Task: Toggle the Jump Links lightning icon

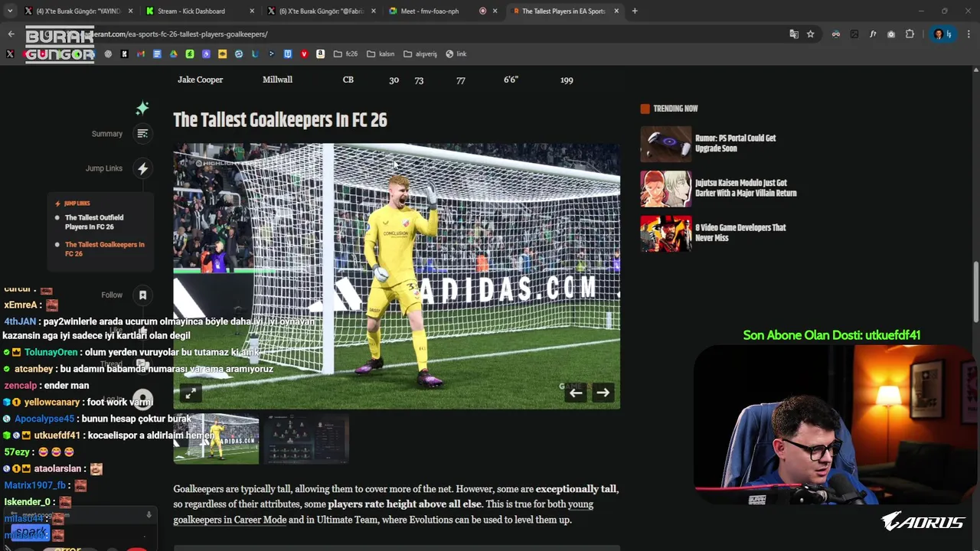Action: [142, 168]
